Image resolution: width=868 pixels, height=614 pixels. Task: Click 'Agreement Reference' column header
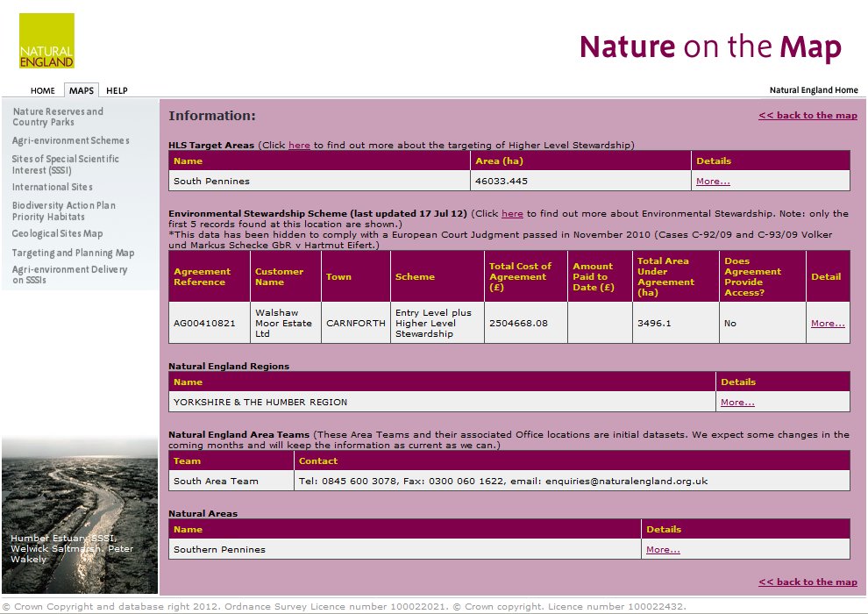coord(210,276)
